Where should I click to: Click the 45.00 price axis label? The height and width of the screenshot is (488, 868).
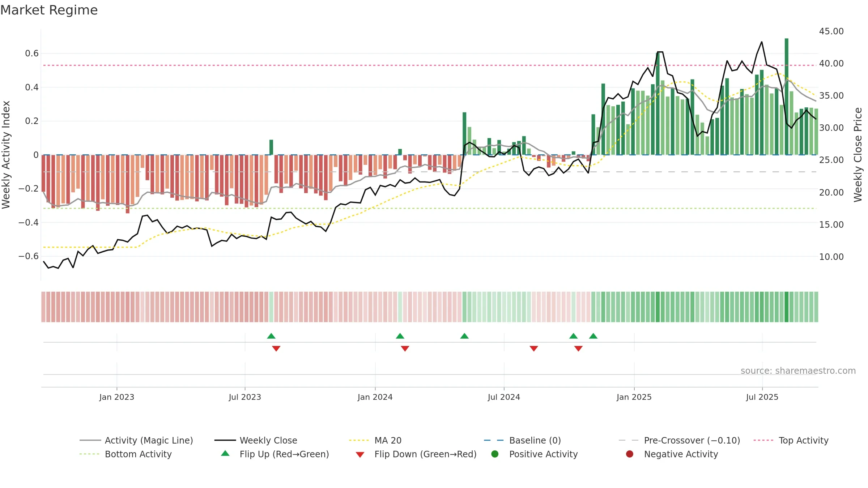click(x=831, y=31)
